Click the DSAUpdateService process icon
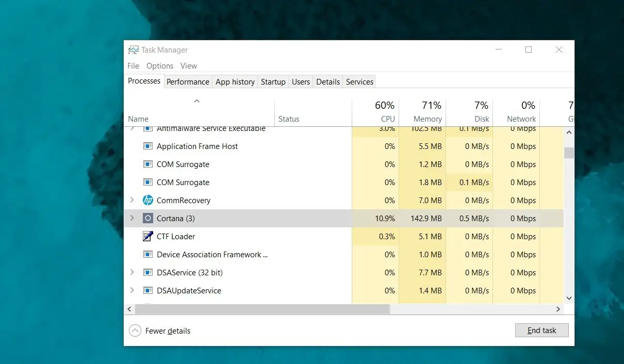This screenshot has height=364, width=624. 148,290
